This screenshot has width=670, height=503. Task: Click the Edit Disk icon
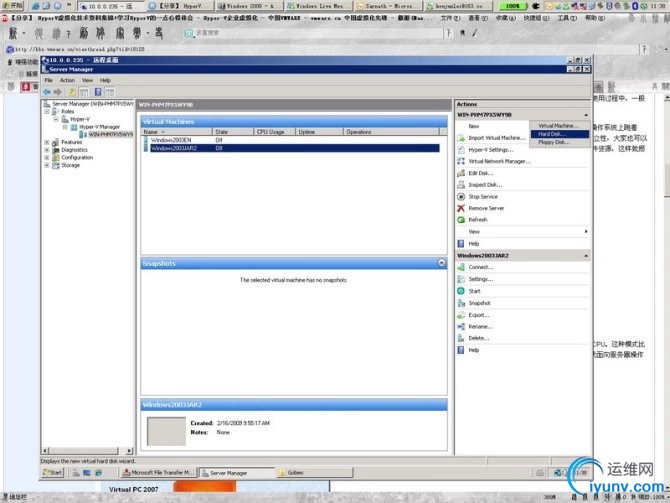tap(461, 173)
